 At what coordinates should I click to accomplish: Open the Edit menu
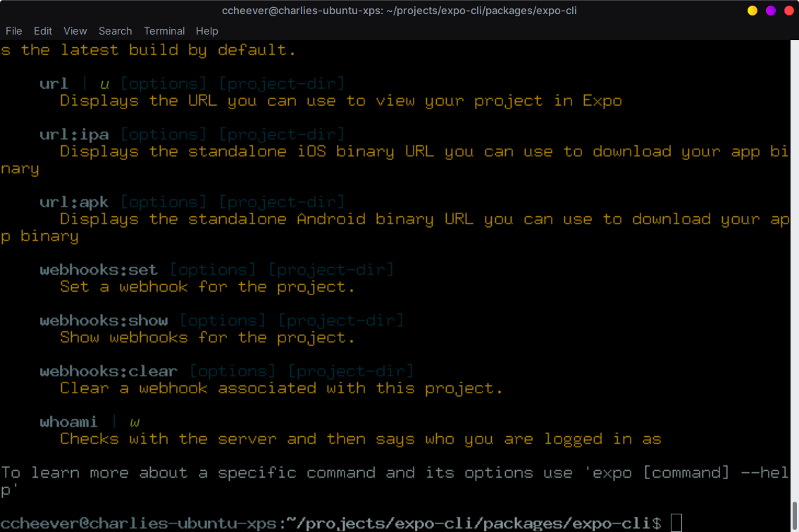pos(43,31)
